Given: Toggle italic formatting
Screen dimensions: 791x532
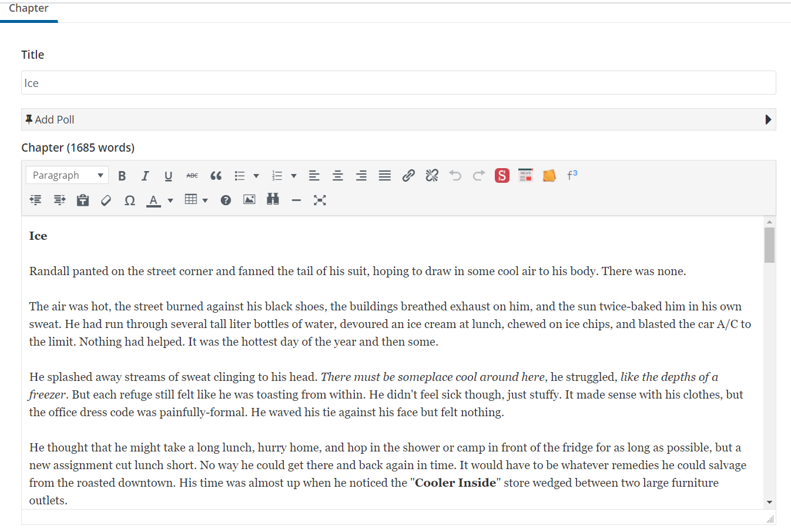Looking at the screenshot, I should point(145,176).
